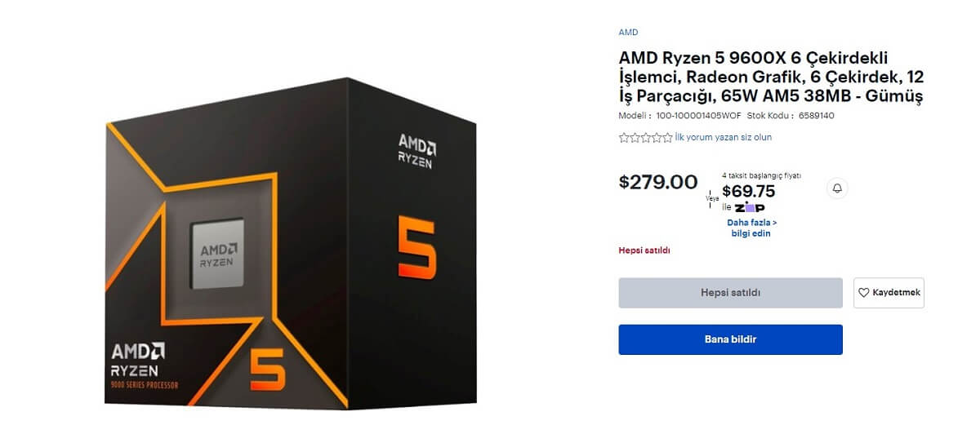The width and height of the screenshot is (980, 443).
Task: Open 'Daha fazla bilgi edin' link
Action: [x=751, y=228]
